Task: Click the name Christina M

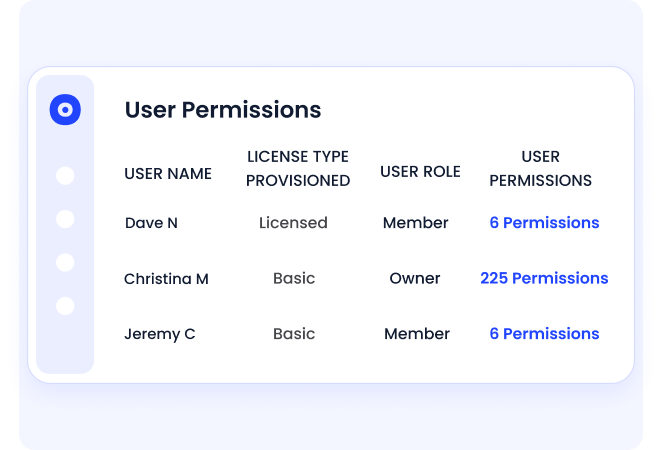Action: tap(166, 279)
